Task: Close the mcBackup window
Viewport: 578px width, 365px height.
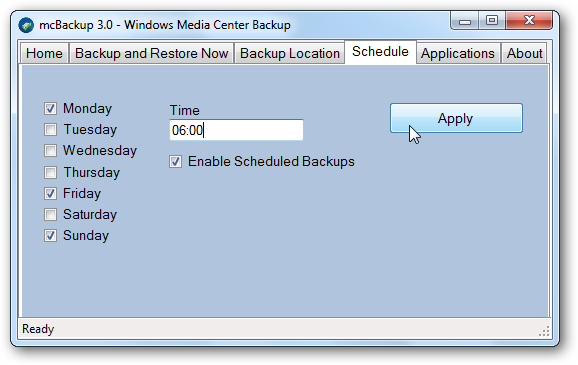Action: click(x=529, y=21)
